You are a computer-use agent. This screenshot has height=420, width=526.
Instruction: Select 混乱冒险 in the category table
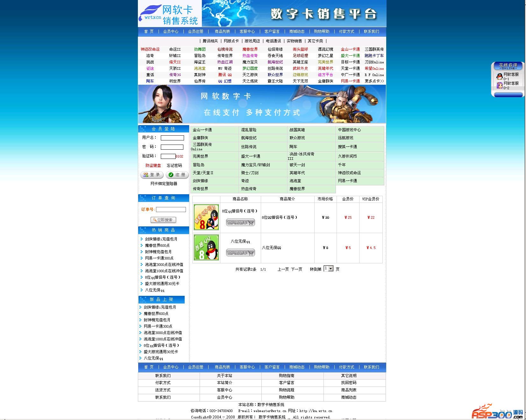[x=249, y=130]
